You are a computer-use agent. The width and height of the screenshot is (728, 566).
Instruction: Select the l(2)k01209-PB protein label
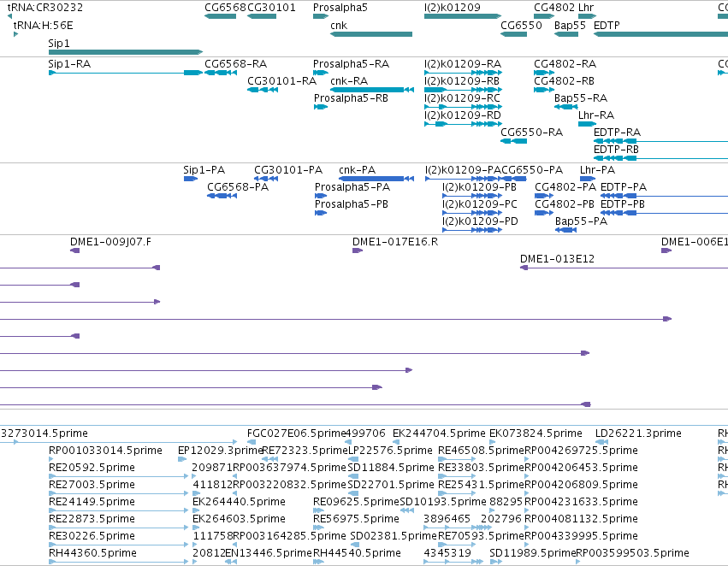(480, 187)
